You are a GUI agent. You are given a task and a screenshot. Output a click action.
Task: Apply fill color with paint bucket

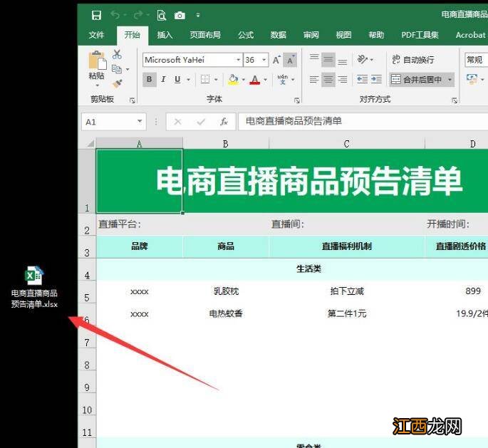click(x=234, y=79)
